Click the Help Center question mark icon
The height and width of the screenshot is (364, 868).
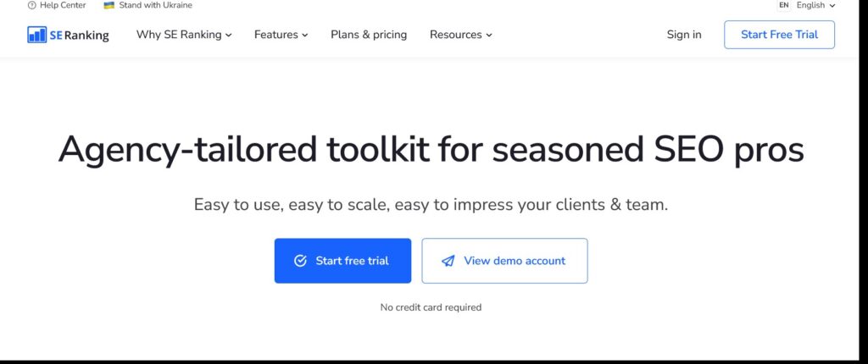click(31, 6)
